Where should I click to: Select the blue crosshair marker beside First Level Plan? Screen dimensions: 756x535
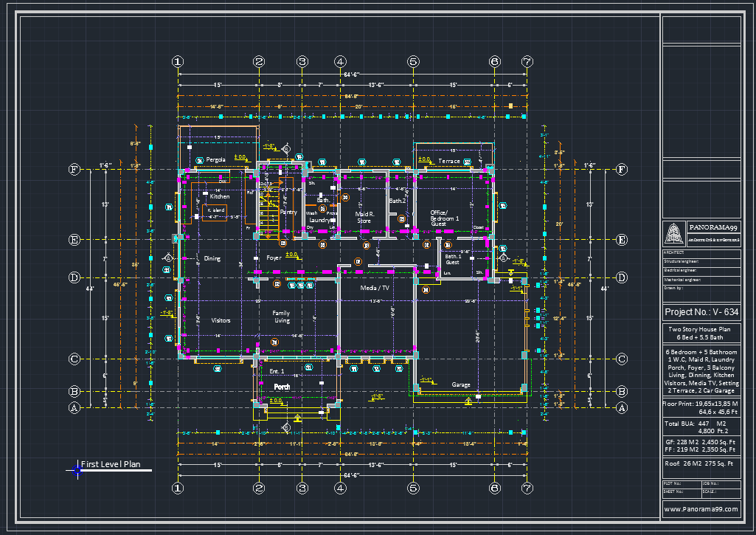click(77, 470)
